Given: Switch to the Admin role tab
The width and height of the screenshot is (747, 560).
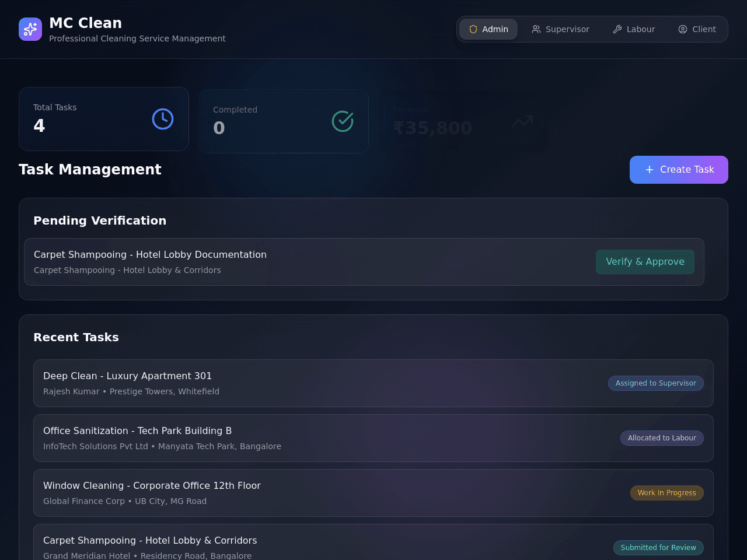Looking at the screenshot, I should click(488, 29).
